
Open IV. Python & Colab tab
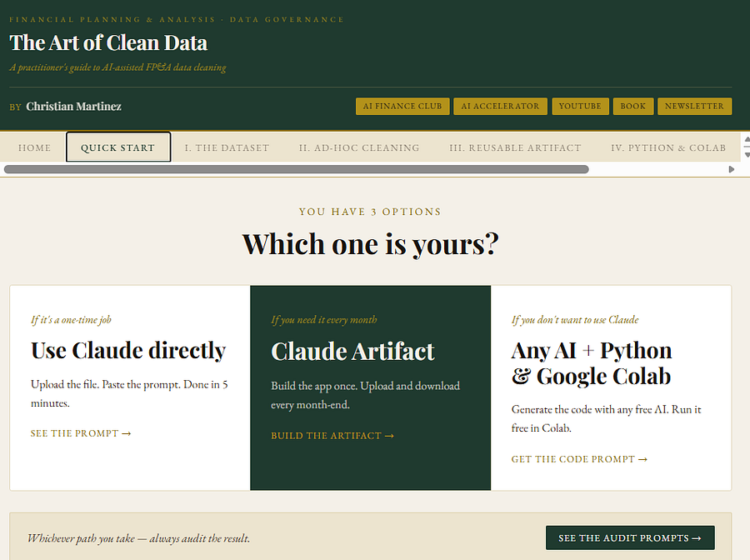pyautogui.click(x=668, y=147)
